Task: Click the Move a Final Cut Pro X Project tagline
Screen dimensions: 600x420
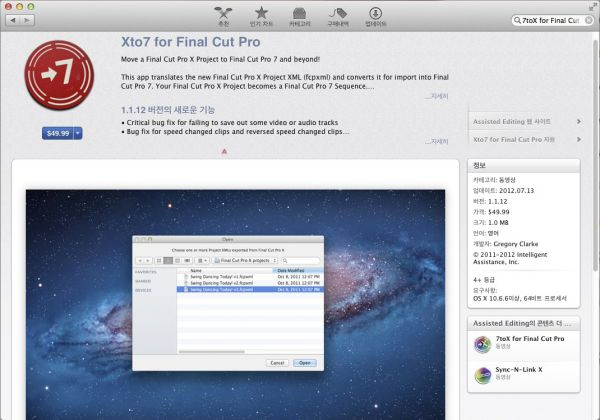Action: [220, 59]
